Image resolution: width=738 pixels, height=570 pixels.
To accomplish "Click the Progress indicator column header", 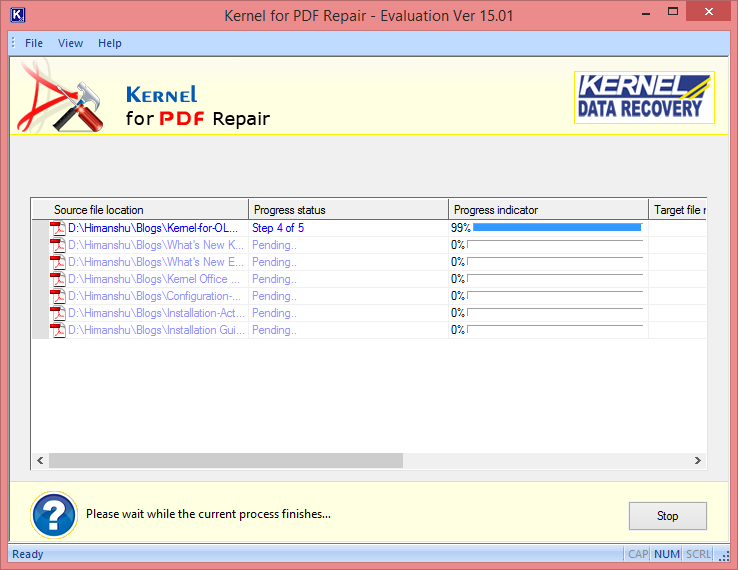I will tap(548, 209).
